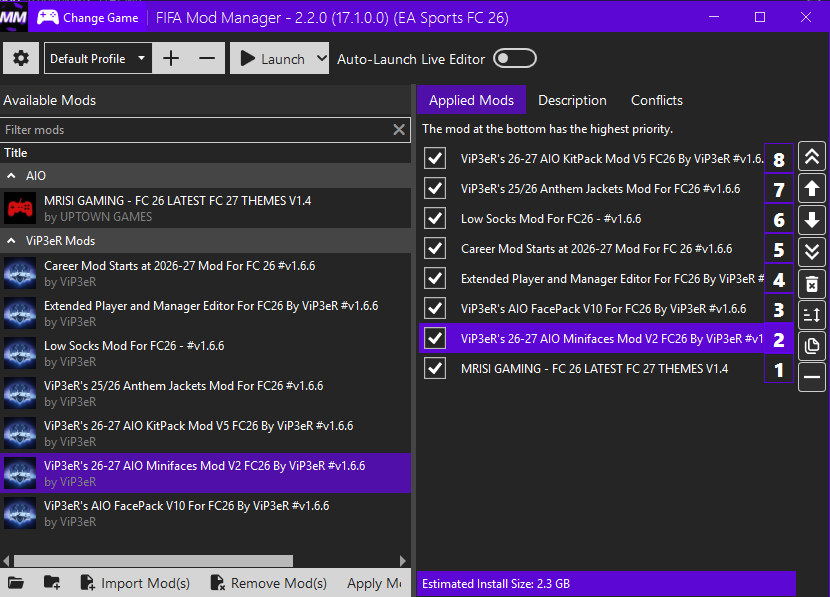This screenshot has width=830, height=597.
Task: Open the Default Profile dropdown
Action: pos(98,58)
